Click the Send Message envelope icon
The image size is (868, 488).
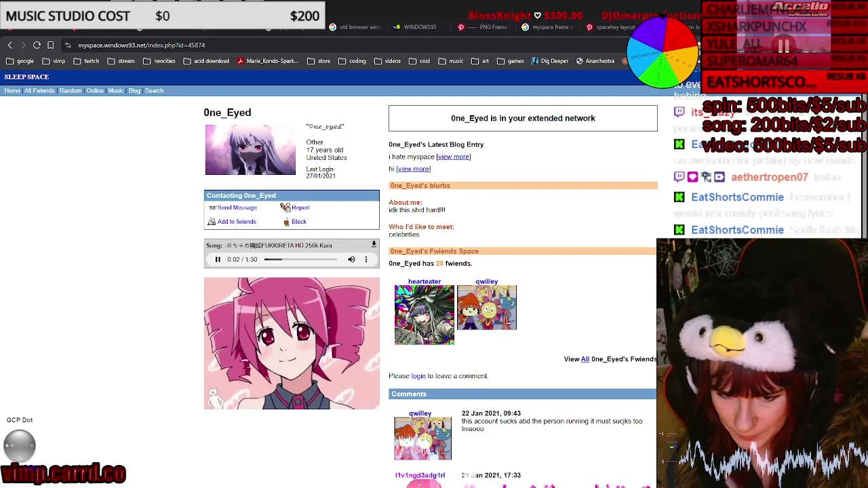[x=212, y=207]
